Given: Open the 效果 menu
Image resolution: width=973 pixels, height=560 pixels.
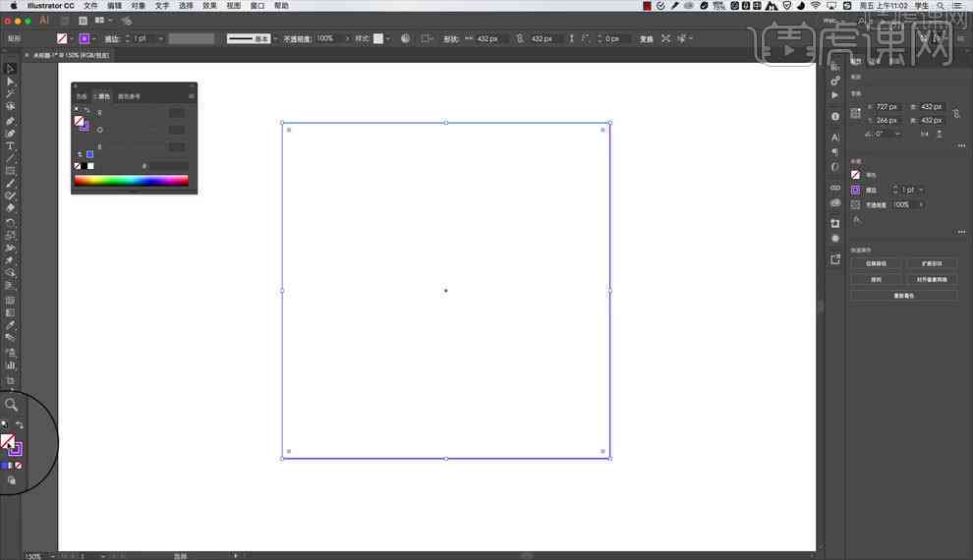Looking at the screenshot, I should [209, 6].
